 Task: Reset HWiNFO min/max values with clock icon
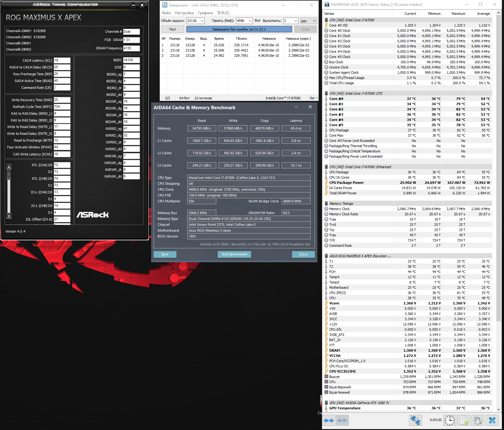click(450, 420)
